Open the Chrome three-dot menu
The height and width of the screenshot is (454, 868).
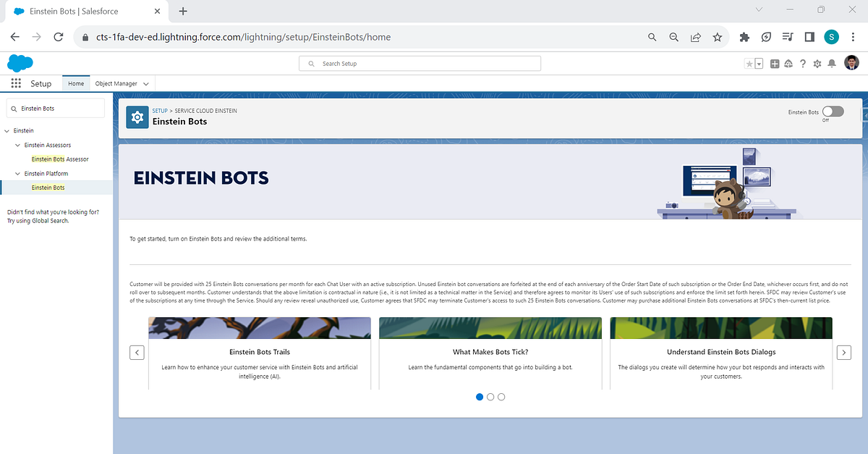pyautogui.click(x=852, y=37)
